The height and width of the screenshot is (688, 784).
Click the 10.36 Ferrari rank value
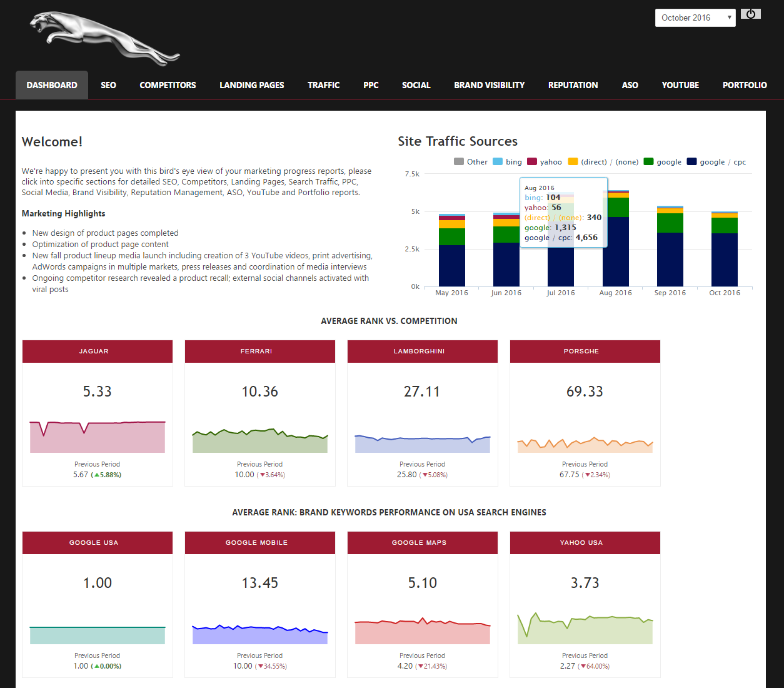pyautogui.click(x=260, y=392)
